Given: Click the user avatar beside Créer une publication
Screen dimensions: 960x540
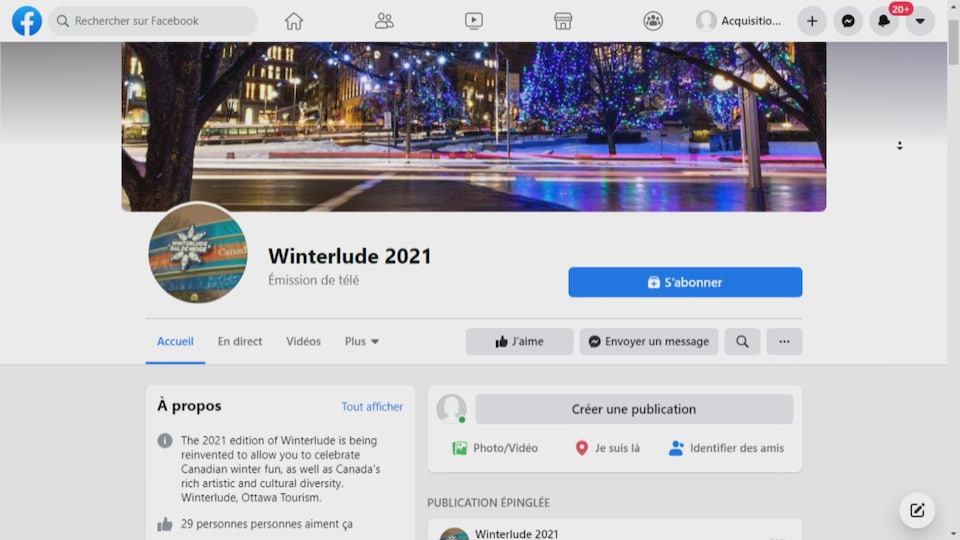Looking at the screenshot, I should tap(451, 408).
